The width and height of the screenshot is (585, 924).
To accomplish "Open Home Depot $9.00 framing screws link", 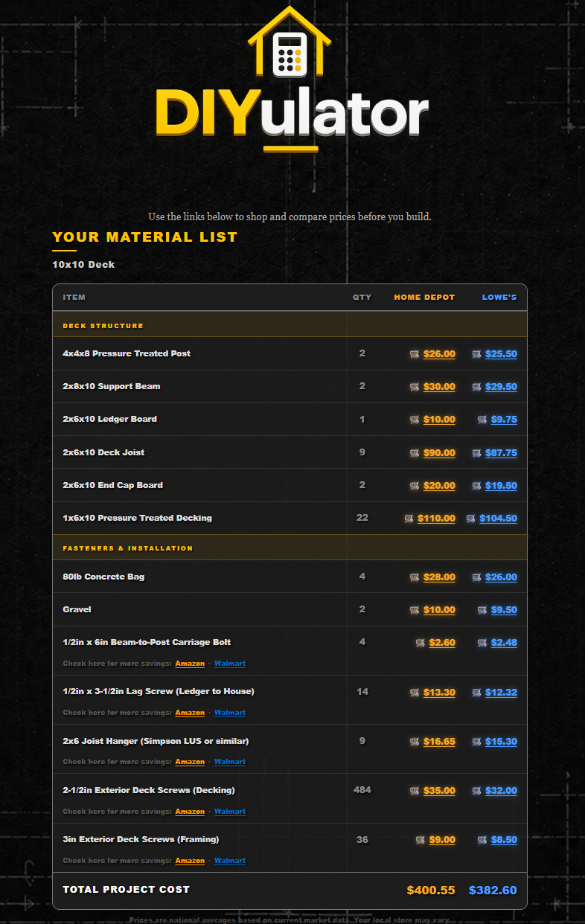I will click(x=442, y=840).
